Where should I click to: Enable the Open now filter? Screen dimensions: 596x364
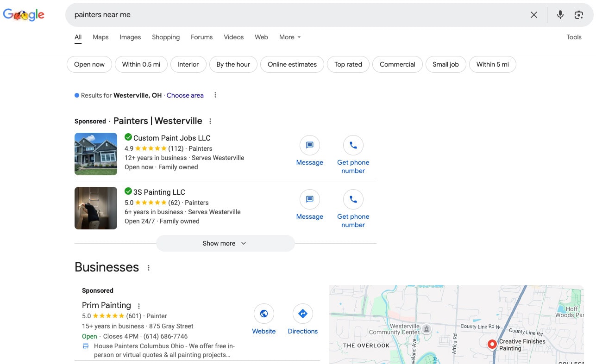89,64
